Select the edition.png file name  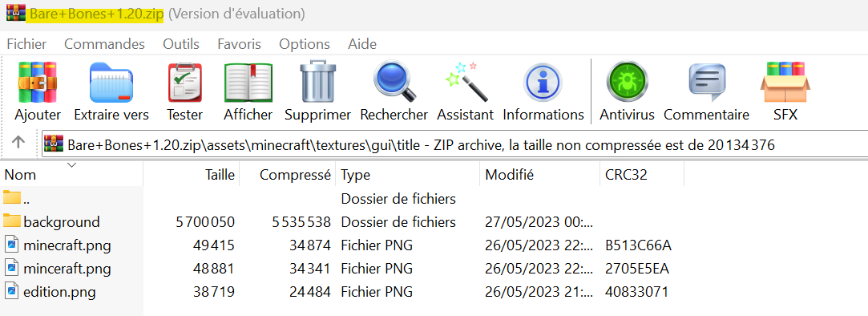(60, 292)
